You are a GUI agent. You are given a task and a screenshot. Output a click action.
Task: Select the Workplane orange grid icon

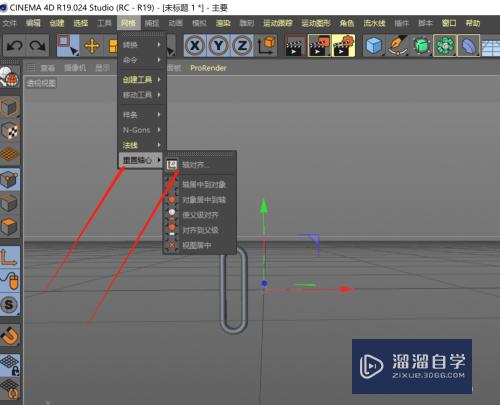pos(9,154)
